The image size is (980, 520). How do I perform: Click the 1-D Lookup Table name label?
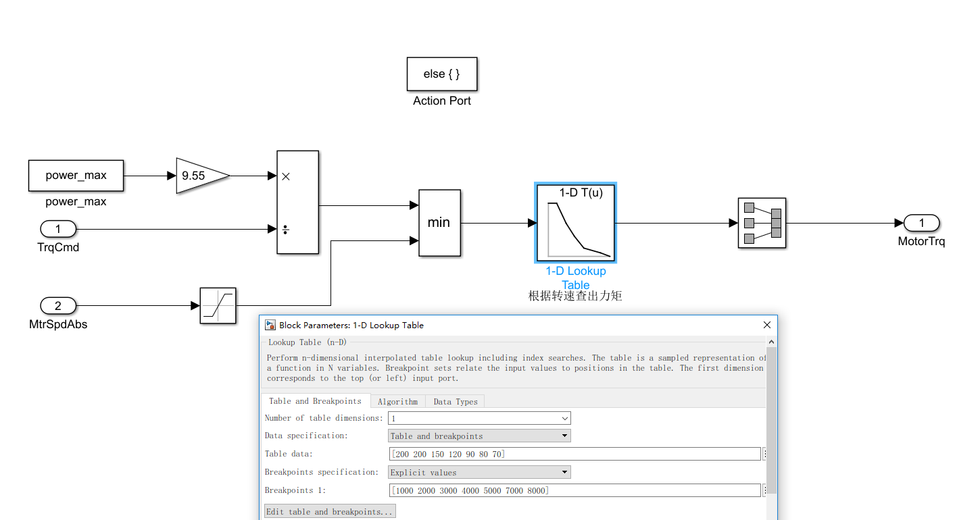pyautogui.click(x=576, y=278)
